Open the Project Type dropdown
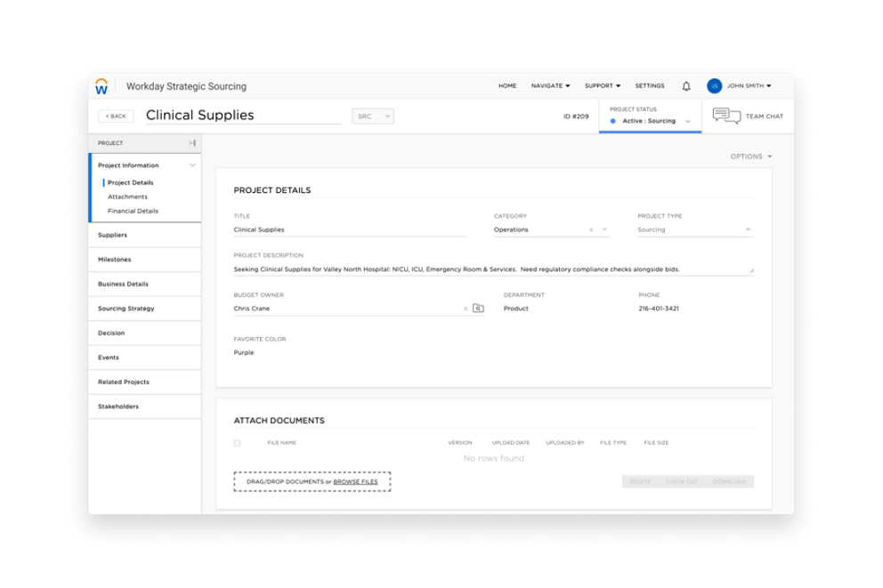 [748, 230]
